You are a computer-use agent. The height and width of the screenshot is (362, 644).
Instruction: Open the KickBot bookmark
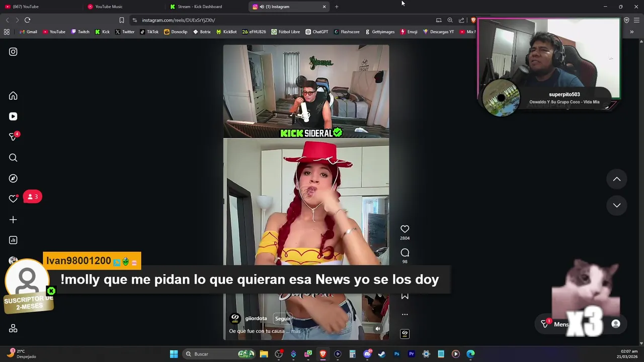tap(226, 32)
